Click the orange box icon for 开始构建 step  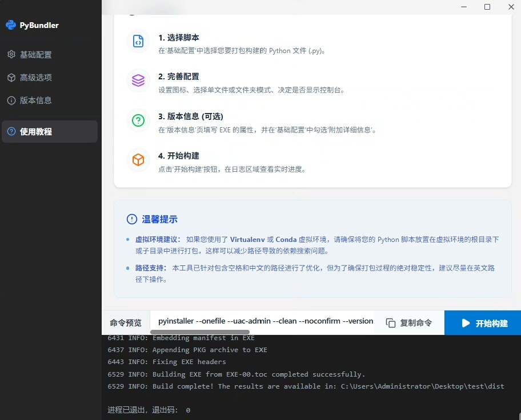pyautogui.click(x=138, y=160)
